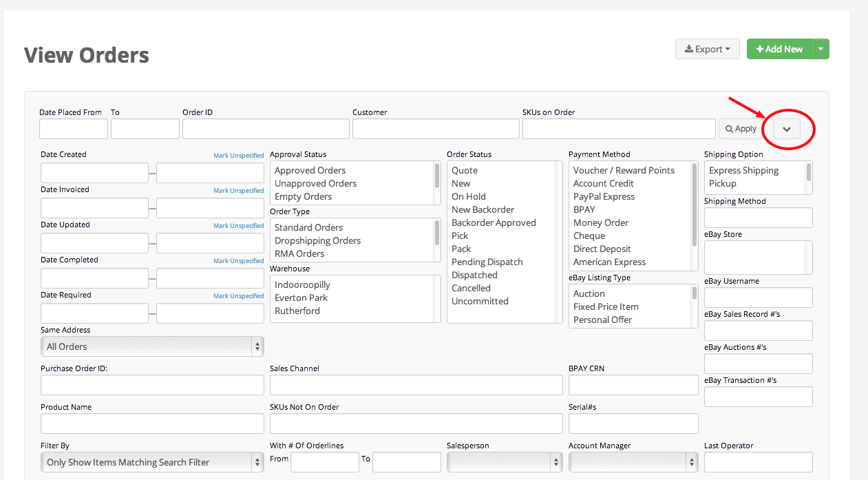Screen dimensions: 868x480
Task: Collapse the advanced filters with the chevron button
Action: click(787, 129)
